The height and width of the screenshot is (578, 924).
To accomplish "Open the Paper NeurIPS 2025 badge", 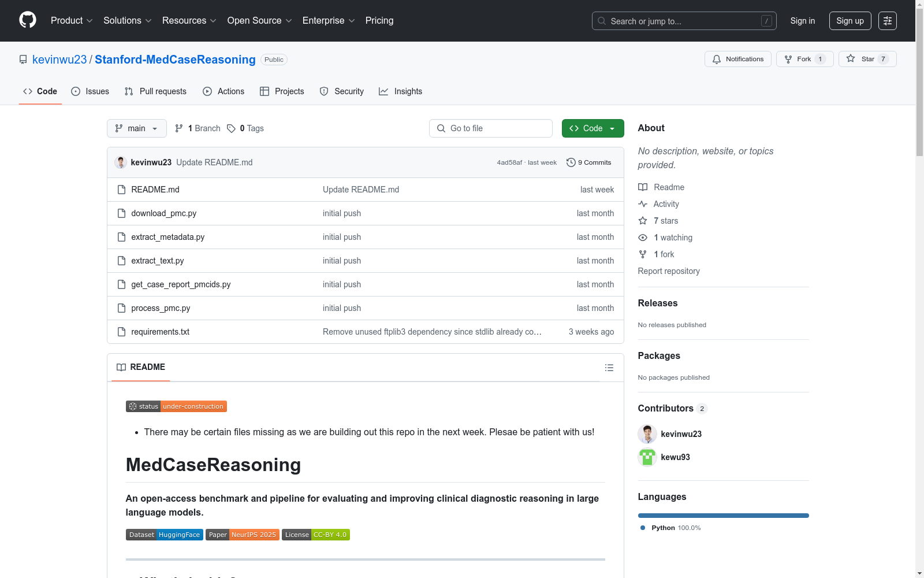I will click(243, 535).
